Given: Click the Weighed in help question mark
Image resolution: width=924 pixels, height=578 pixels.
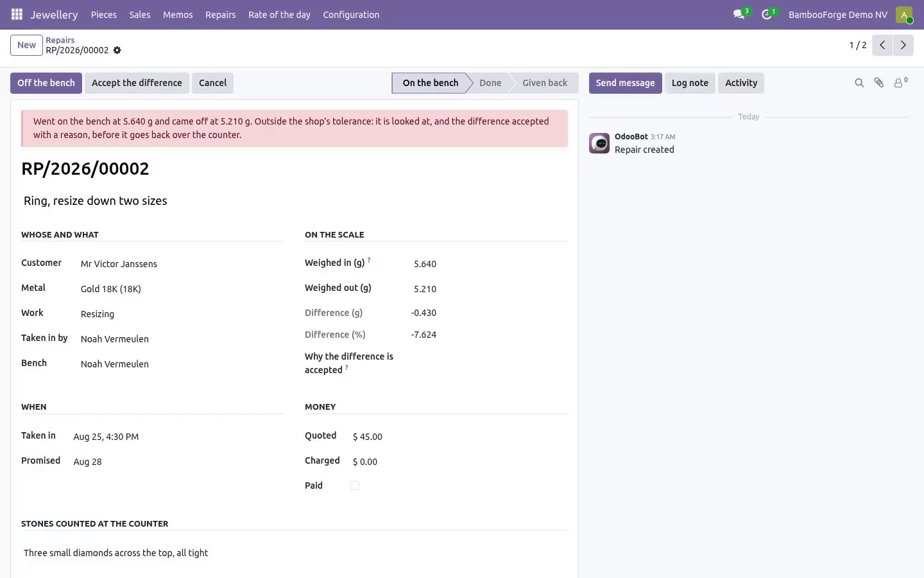Looking at the screenshot, I should (369, 260).
